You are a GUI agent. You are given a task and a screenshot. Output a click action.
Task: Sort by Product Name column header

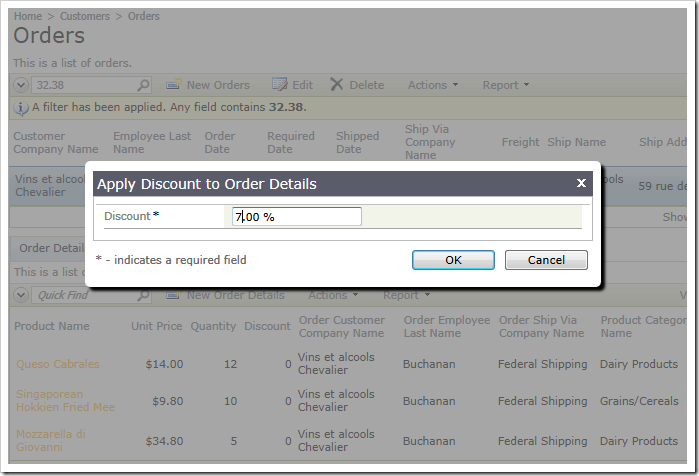52,326
